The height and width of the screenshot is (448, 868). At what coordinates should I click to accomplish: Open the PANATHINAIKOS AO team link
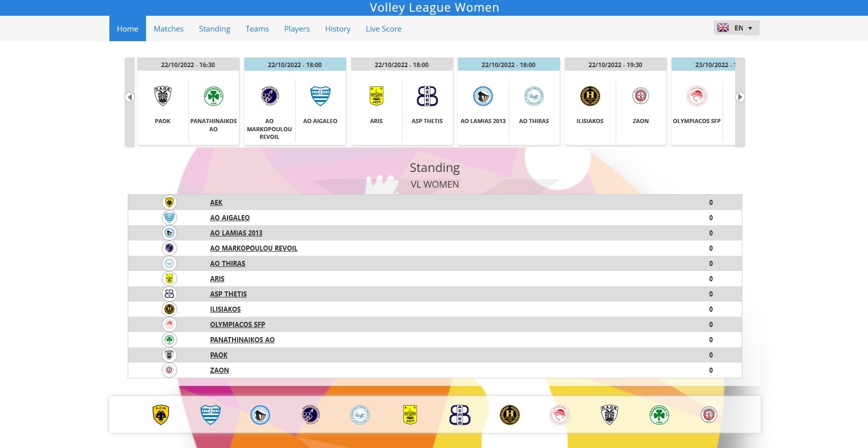[242, 340]
